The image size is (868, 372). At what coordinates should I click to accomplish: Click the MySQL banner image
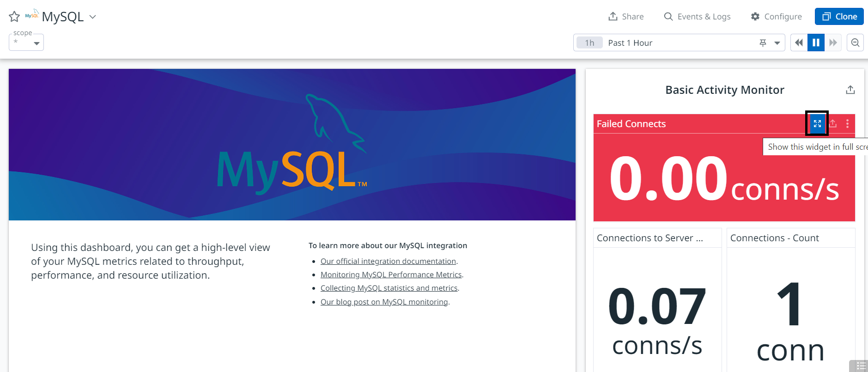point(292,145)
